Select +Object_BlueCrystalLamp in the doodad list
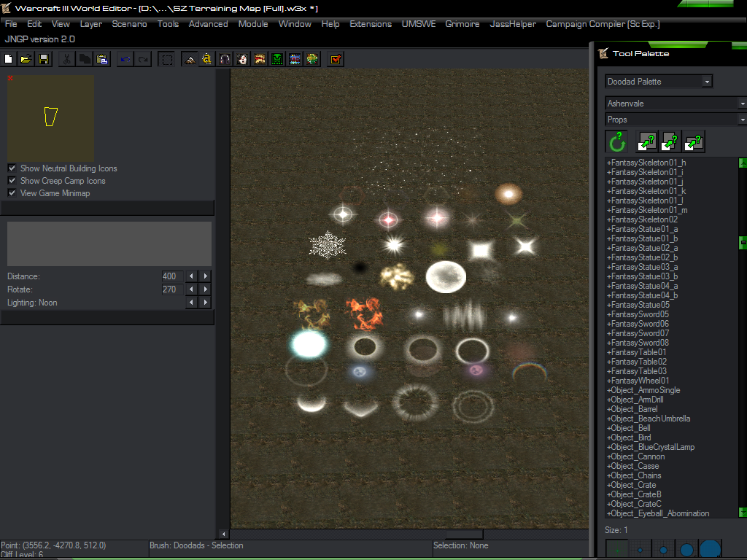 [x=651, y=447]
